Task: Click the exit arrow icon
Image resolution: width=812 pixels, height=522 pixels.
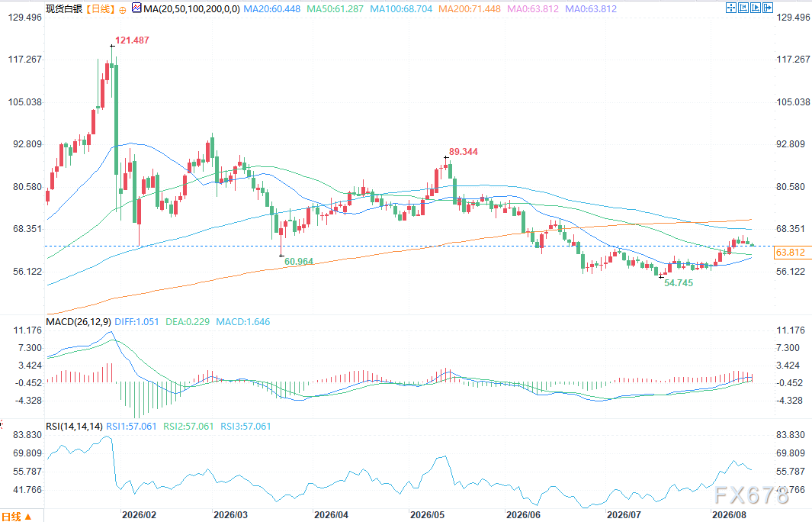Action: (768, 8)
